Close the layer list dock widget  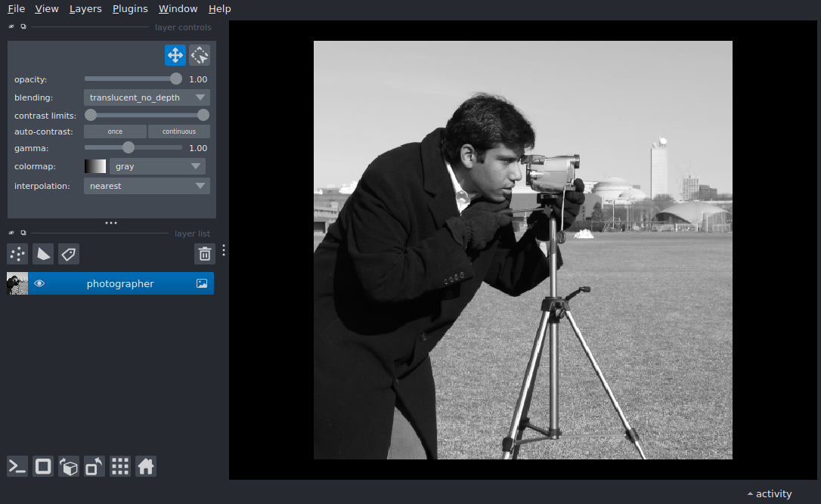pyautogui.click(x=11, y=233)
